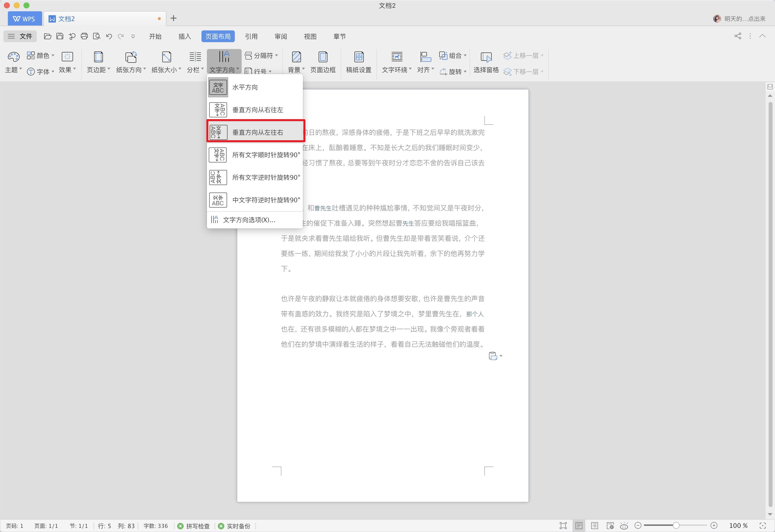This screenshot has width=775, height=532.
Task: Toggle real-time backup (实时备份) indicator
Action: click(x=234, y=526)
